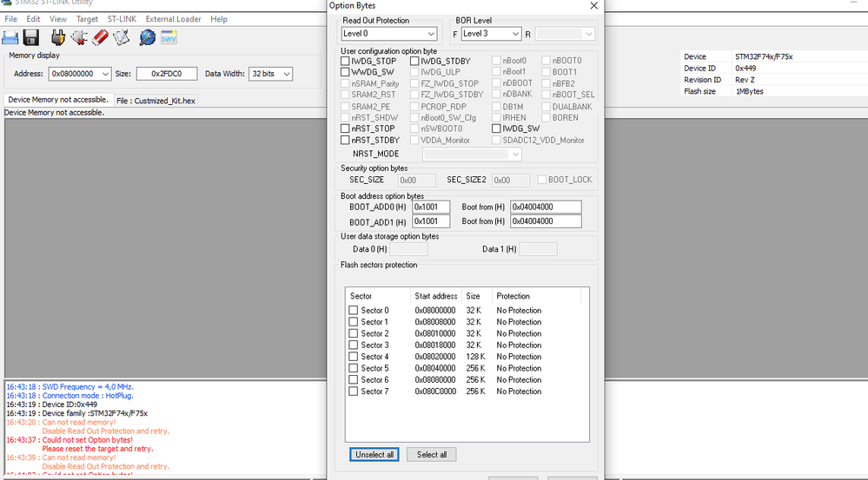Open the File menu
Image resolution: width=868 pixels, height=480 pixels.
click(10, 19)
